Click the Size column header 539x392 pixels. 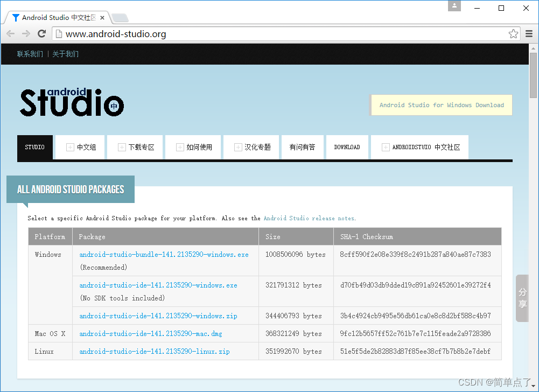(x=296, y=236)
